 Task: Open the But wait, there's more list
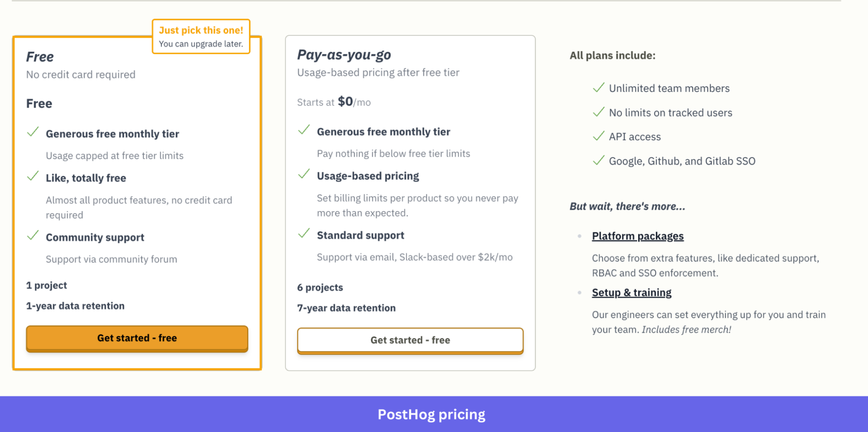(x=627, y=206)
